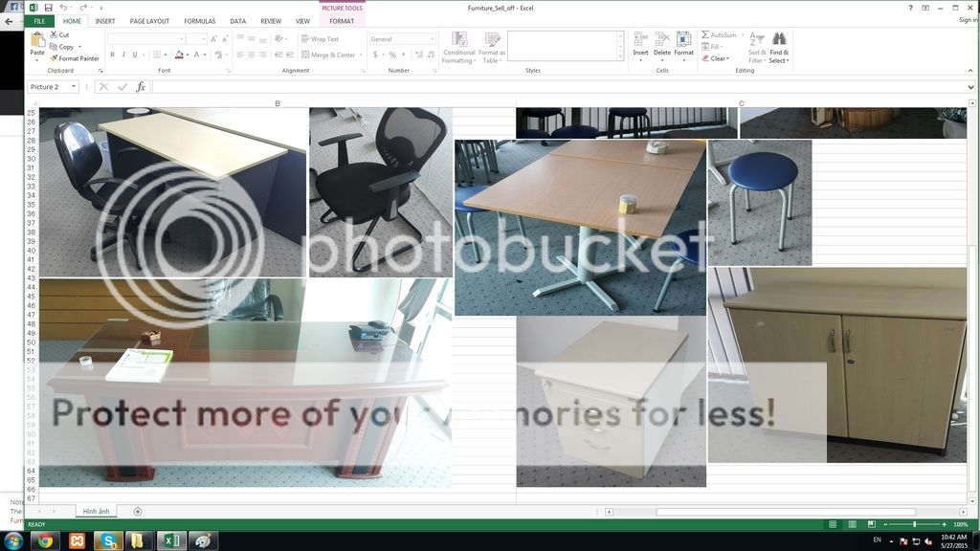The image size is (980, 551).
Task: Toggle Wrap Text
Action: [320, 38]
